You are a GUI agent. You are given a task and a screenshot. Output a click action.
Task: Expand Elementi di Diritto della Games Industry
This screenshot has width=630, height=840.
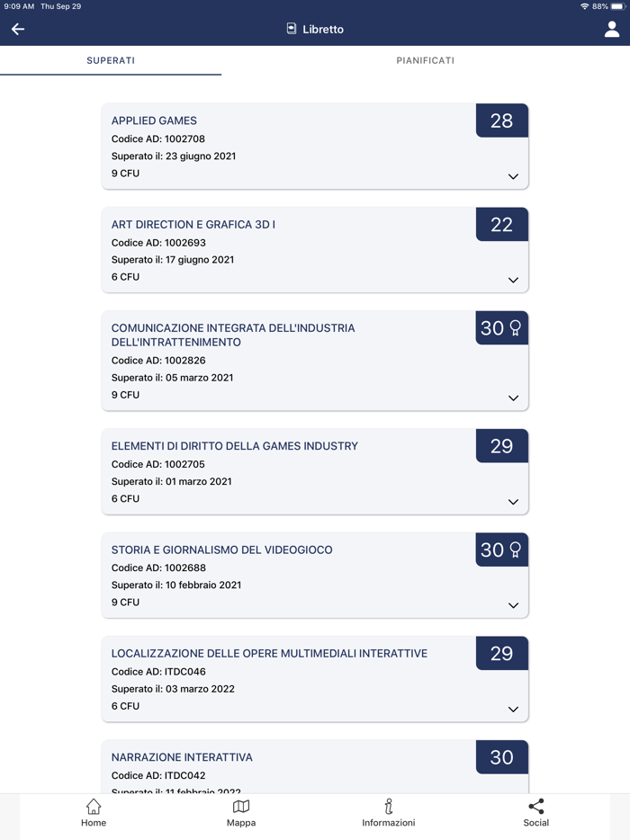click(x=513, y=502)
